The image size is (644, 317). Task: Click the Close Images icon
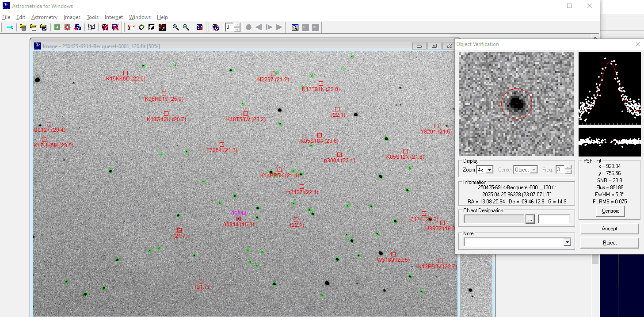[105, 27]
